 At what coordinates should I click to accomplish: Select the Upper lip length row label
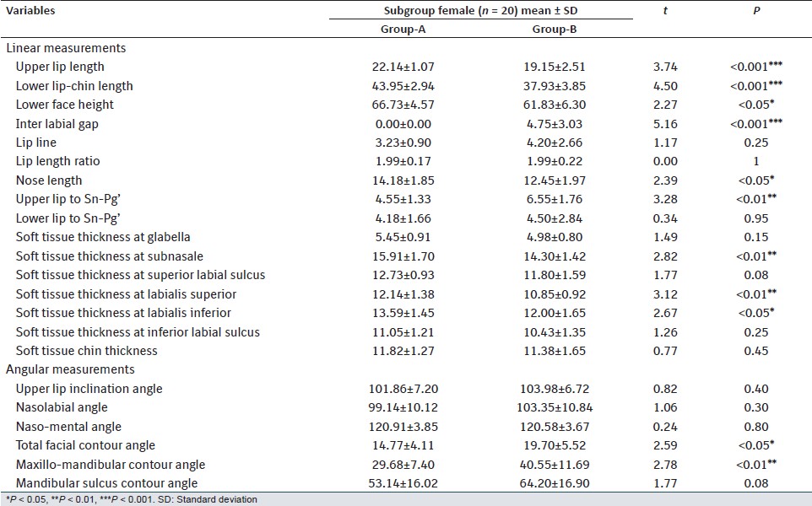60,67
